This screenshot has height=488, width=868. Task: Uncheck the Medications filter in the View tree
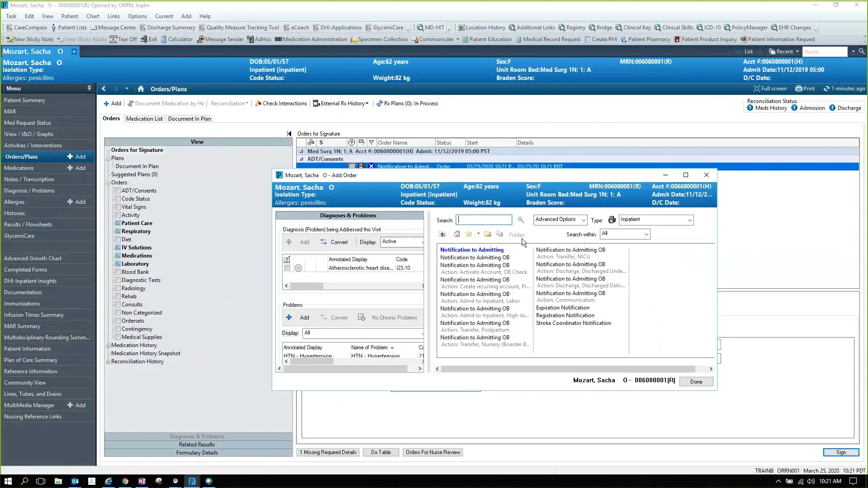coord(118,255)
